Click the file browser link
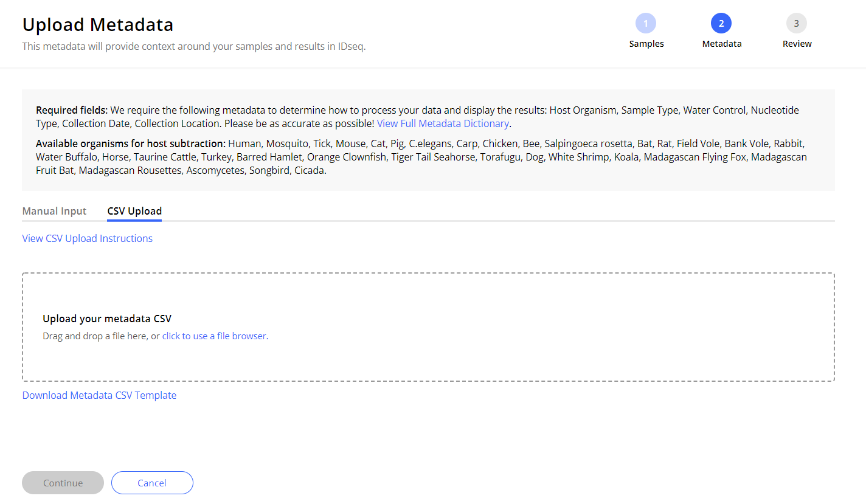866x504 pixels. [x=214, y=336]
